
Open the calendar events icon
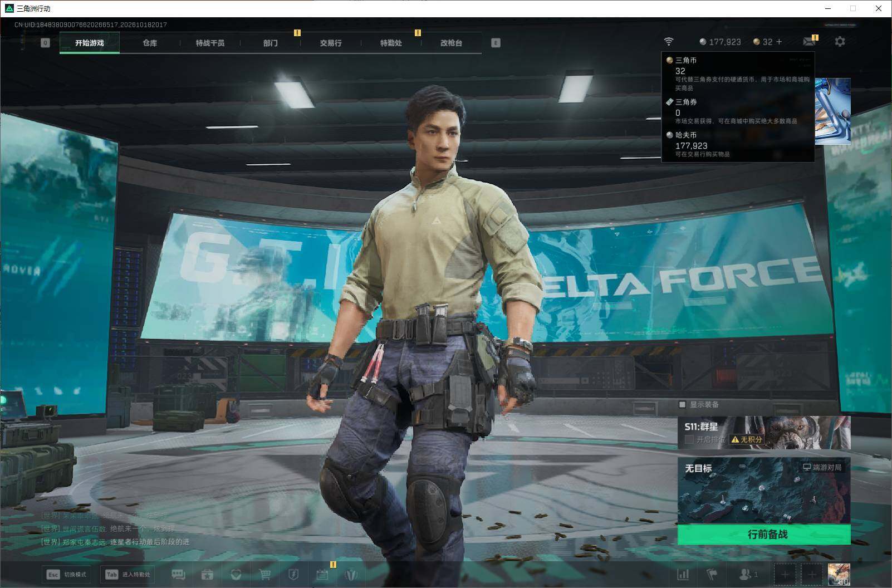(x=322, y=574)
